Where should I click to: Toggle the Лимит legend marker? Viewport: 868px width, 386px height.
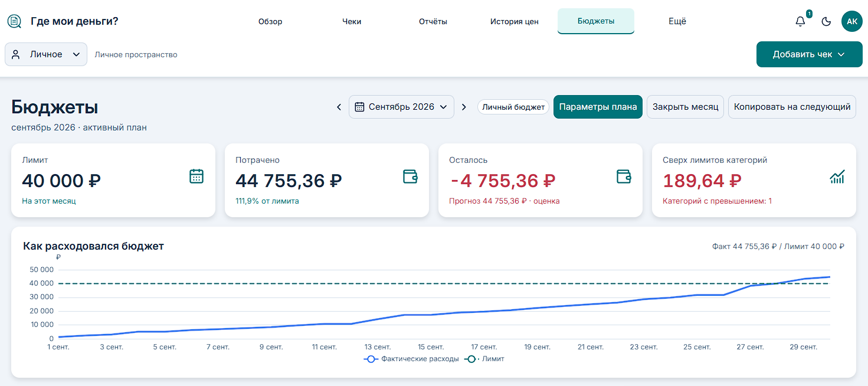[x=471, y=359]
